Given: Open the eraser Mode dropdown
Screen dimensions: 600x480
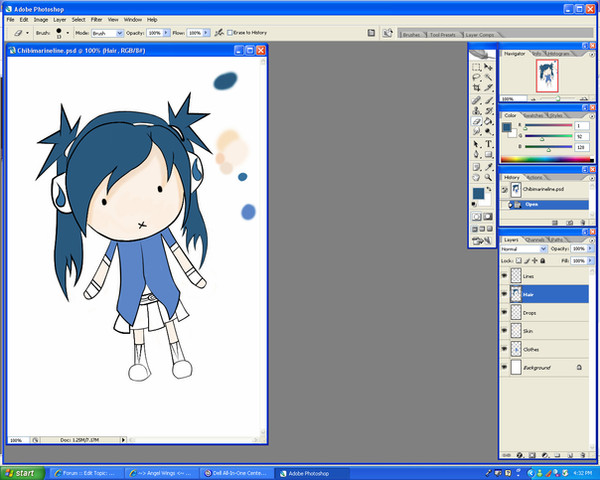Looking at the screenshot, I should pyautogui.click(x=120, y=33).
